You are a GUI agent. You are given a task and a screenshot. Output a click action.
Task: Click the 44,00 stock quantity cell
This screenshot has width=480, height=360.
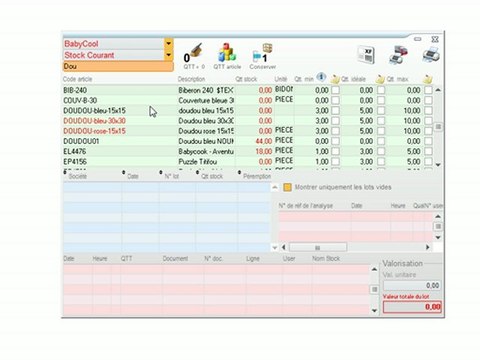[254, 141]
